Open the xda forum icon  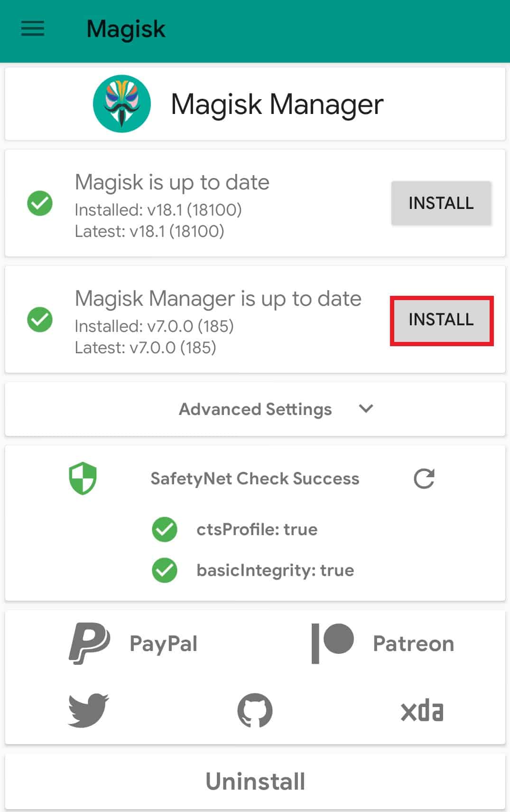point(422,711)
